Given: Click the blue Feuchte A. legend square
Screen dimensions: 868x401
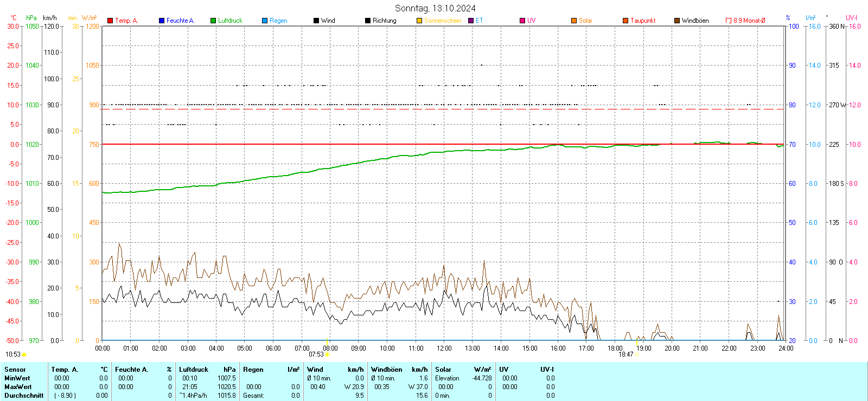Looking at the screenshot, I should click(162, 21).
